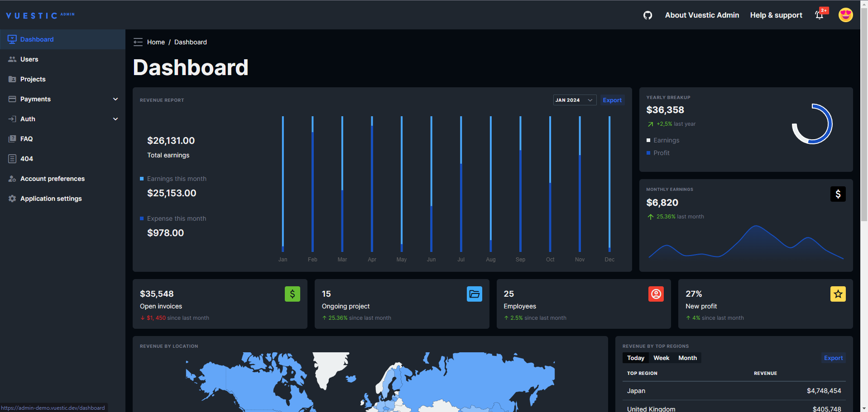Export the revenue report
868x412 pixels.
[612, 100]
